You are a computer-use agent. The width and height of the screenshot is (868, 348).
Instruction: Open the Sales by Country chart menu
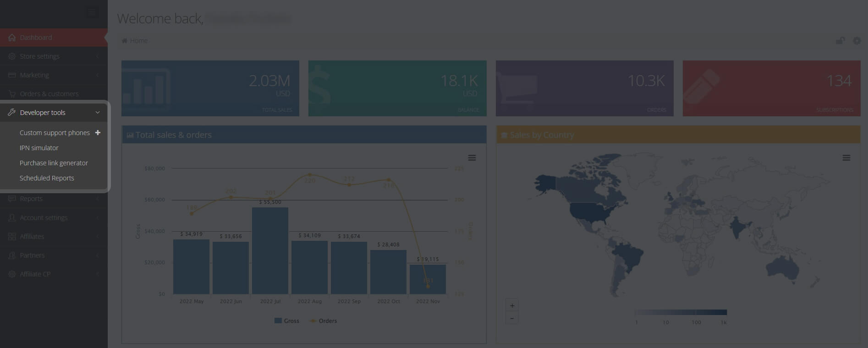846,158
